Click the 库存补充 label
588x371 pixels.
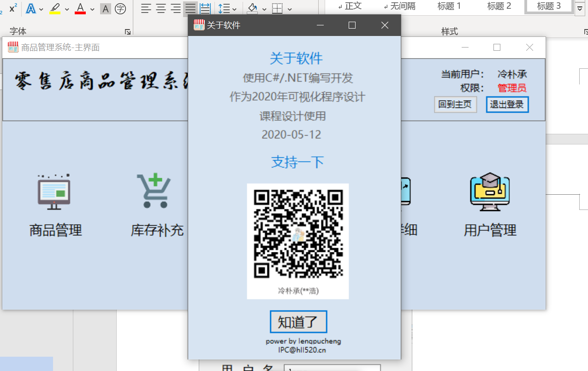pos(157,230)
